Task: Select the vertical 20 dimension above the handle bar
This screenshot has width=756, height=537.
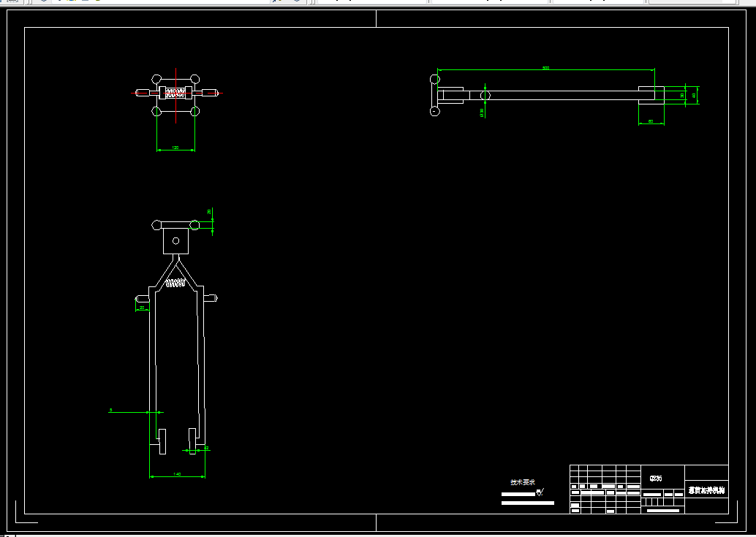Action: (209, 211)
